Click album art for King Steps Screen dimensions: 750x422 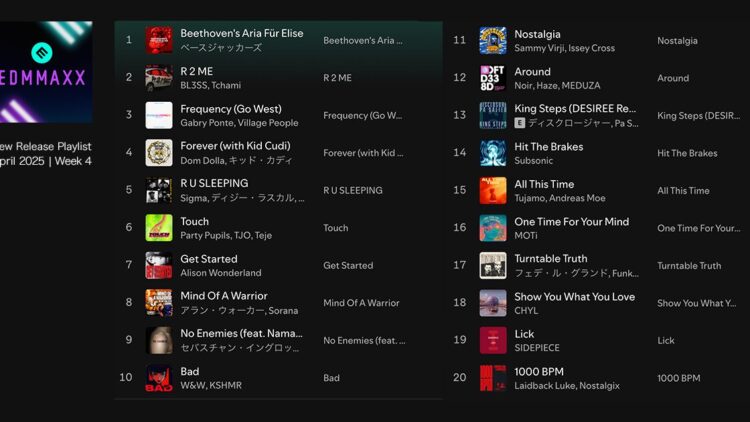[x=493, y=115]
